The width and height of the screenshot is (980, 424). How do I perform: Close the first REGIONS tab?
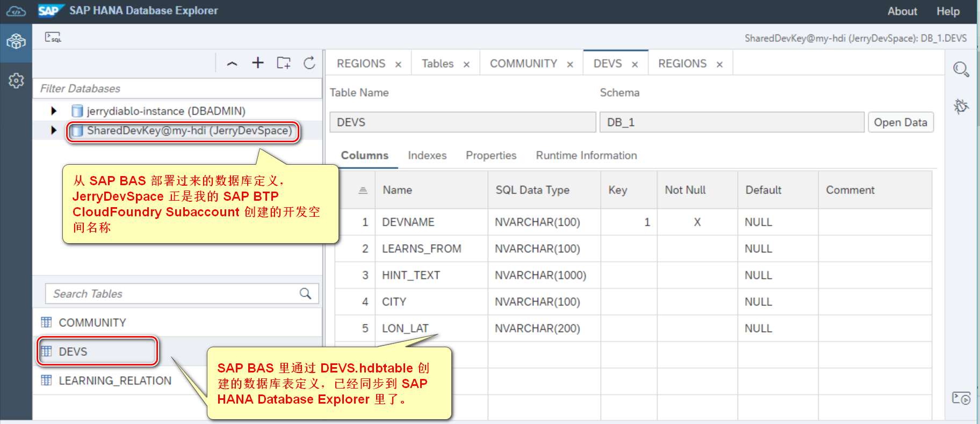399,64
